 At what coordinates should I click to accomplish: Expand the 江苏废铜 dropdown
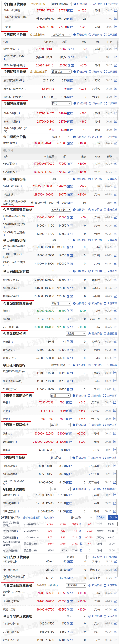(x=76, y=585)
